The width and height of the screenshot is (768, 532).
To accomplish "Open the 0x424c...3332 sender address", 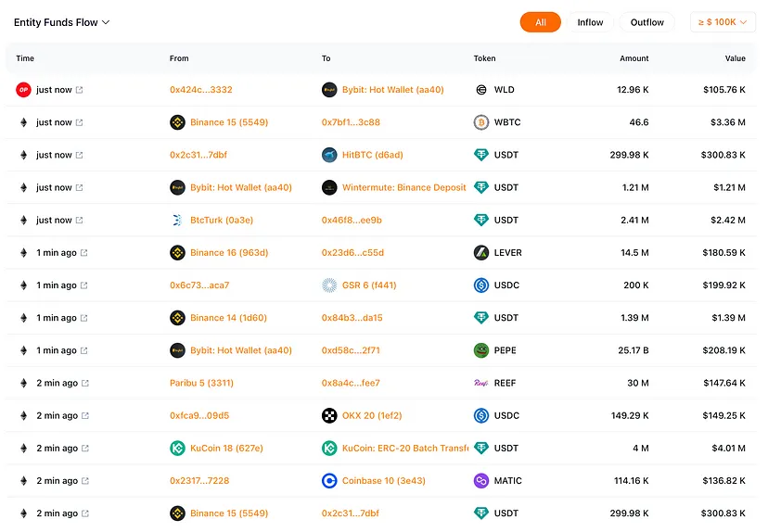I will point(200,90).
